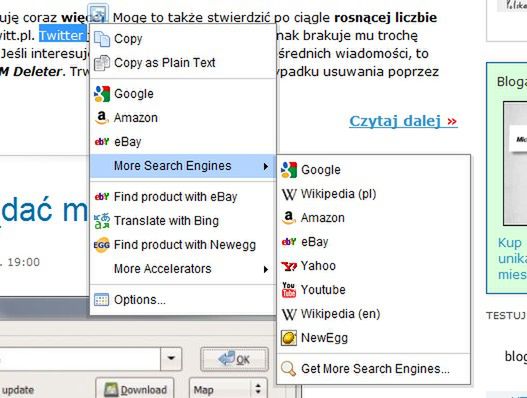527x398 pixels.
Task: Open Options... in the accelerator menu
Action: [183, 300]
